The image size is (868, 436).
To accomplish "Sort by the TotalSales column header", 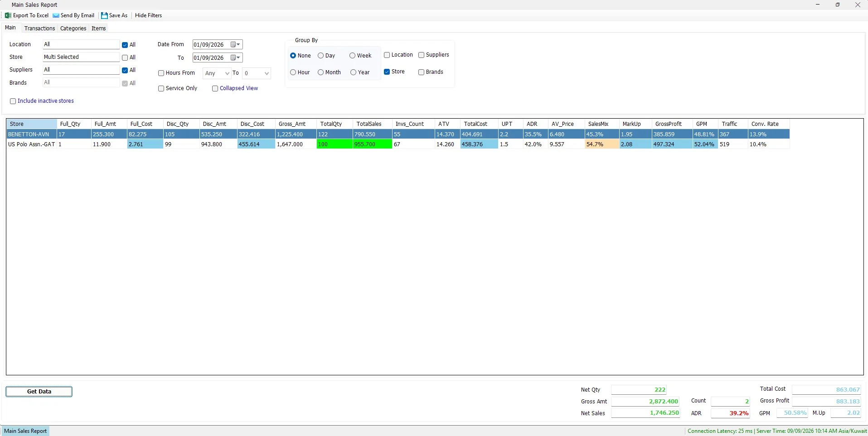I will [x=372, y=124].
